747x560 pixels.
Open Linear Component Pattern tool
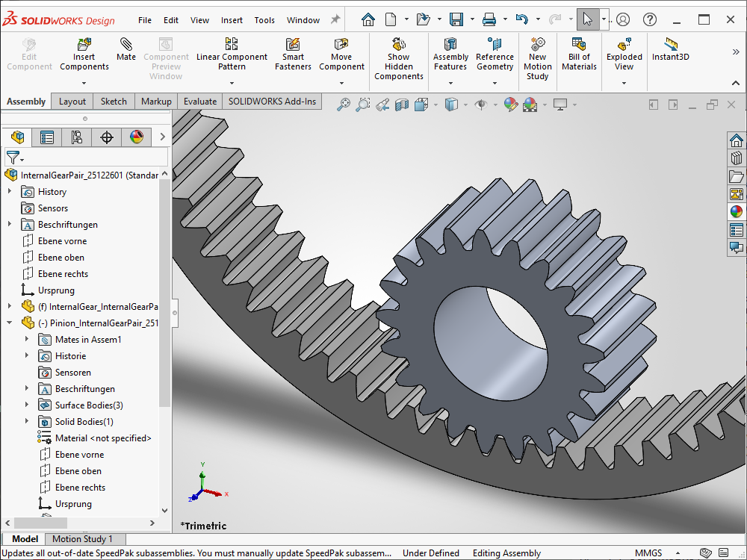pos(232,45)
